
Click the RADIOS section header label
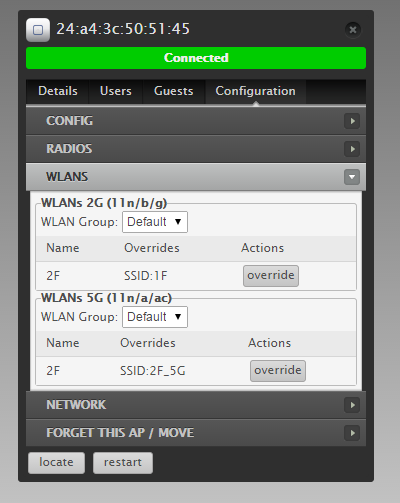click(69, 149)
